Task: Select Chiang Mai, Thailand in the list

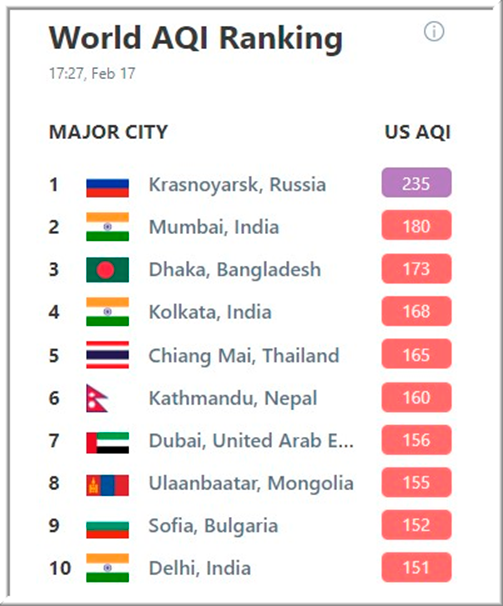Action: tap(244, 356)
